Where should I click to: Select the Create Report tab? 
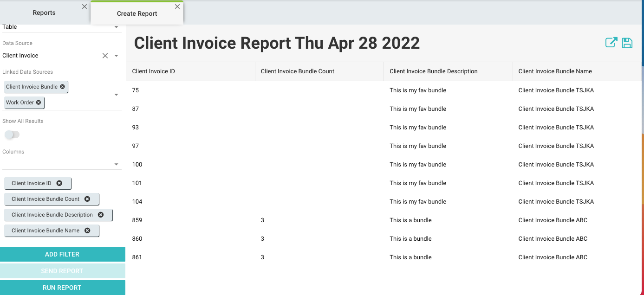137,14
